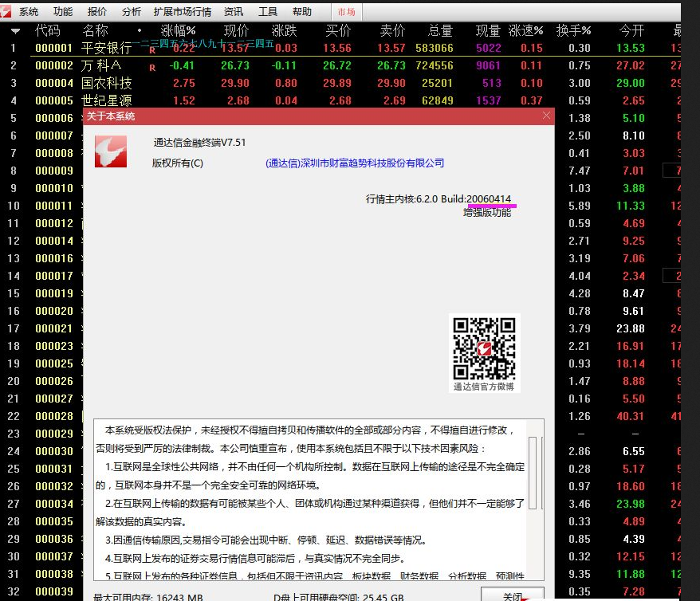Sort by the 现价 column header
The image size is (700, 601).
(236, 30)
